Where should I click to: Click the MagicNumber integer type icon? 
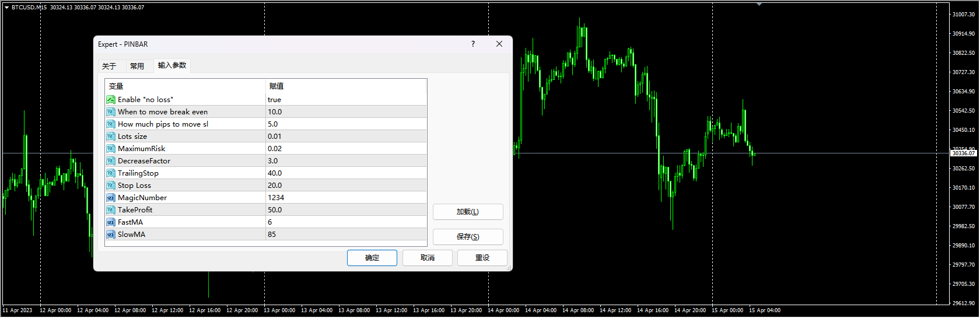(x=111, y=198)
